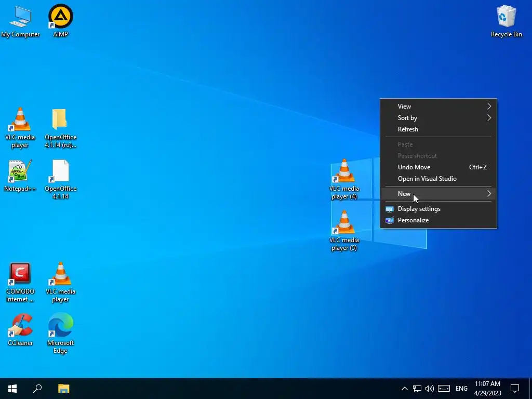Open File Explorer from the taskbar
Screen dimensions: 532x399
coord(63,389)
